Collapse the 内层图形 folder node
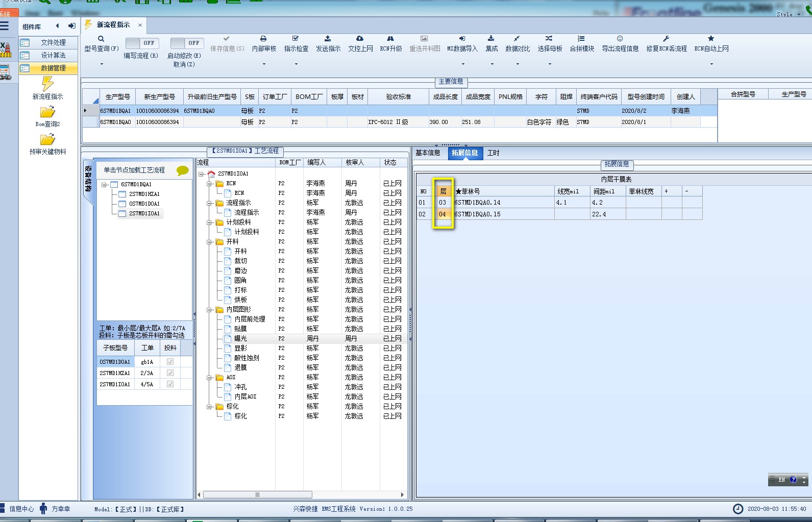This screenshot has width=812, height=522. [209, 310]
